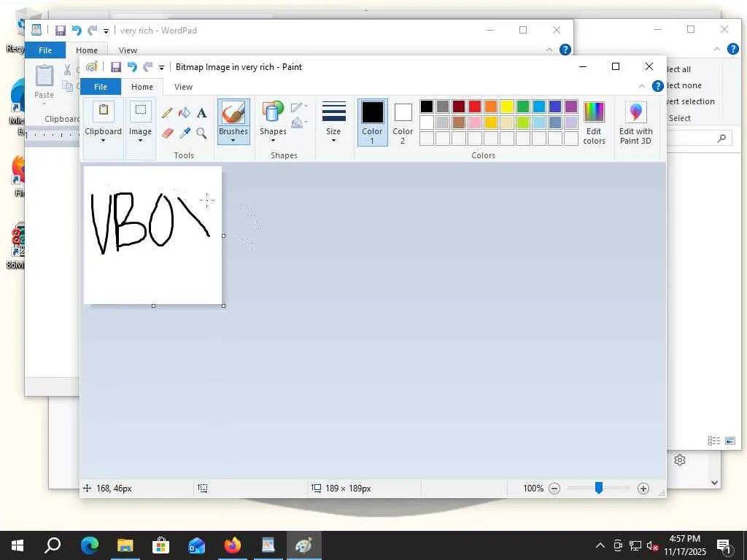Open the File menu in Paint

(x=101, y=87)
